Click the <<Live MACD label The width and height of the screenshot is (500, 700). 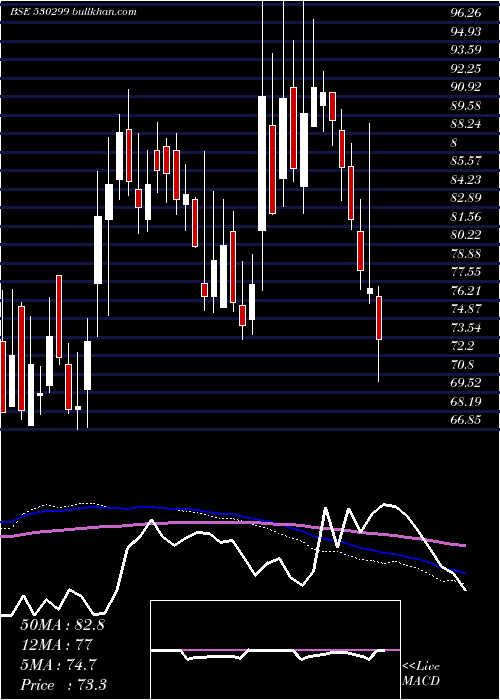(x=421, y=673)
